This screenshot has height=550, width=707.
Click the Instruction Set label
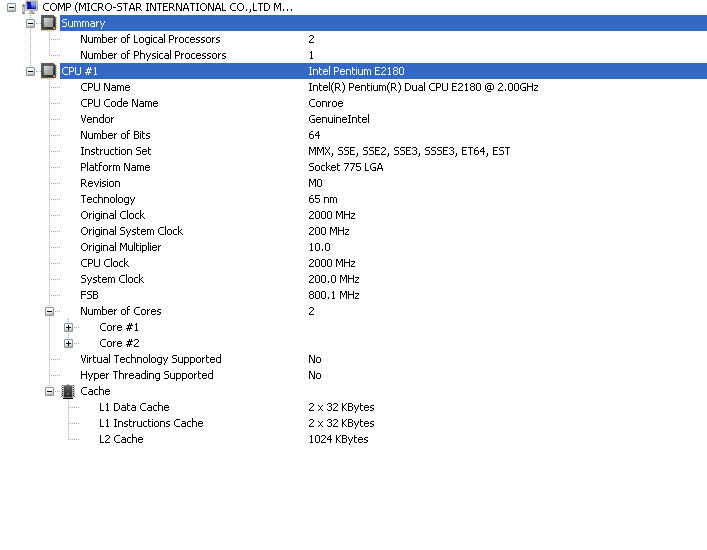[115, 151]
